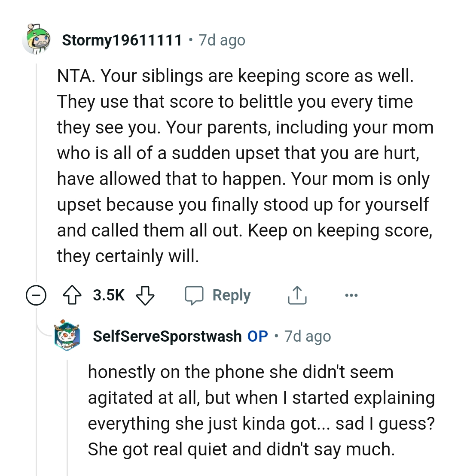Open SelfServeSporstwash's profile via username

167,337
